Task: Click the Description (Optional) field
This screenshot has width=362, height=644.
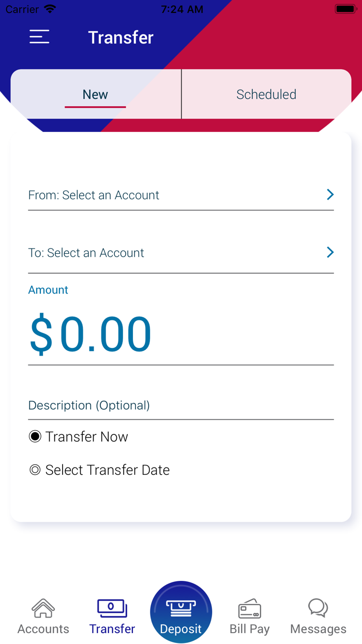Action: pyautogui.click(x=89, y=405)
